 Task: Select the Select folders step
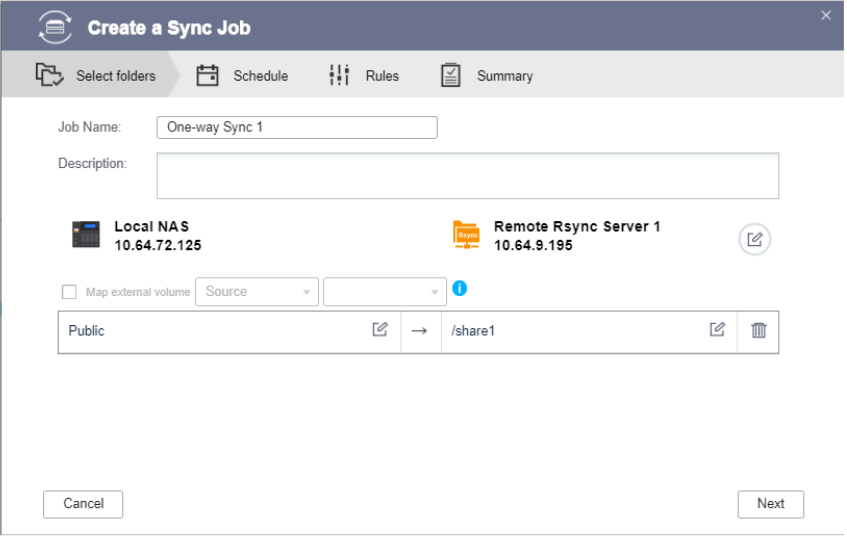click(x=96, y=76)
